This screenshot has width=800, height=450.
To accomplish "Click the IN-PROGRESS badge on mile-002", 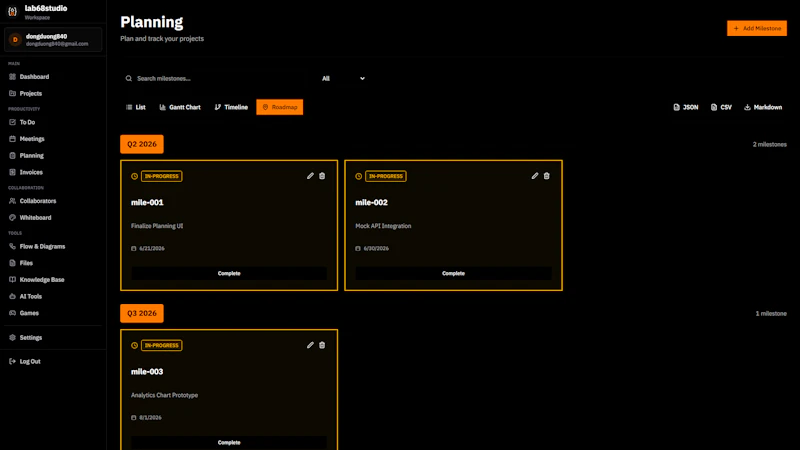I will [x=386, y=176].
